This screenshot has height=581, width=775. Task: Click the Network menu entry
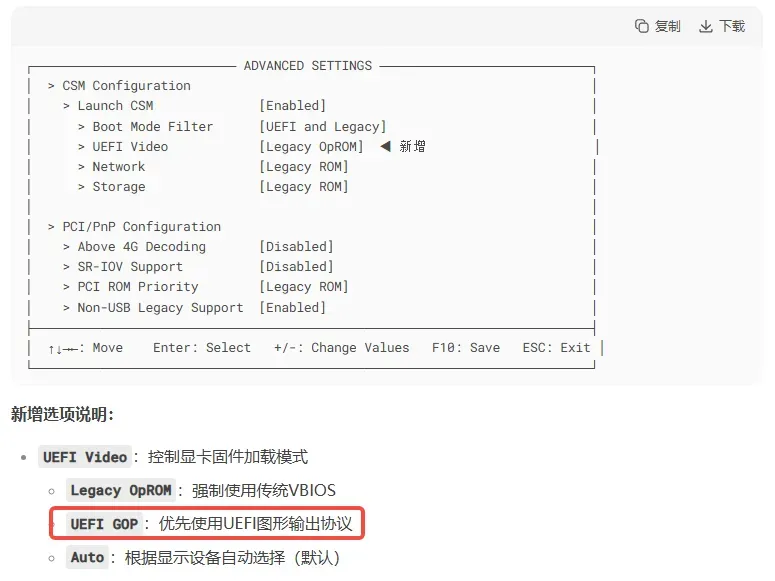coord(119,167)
